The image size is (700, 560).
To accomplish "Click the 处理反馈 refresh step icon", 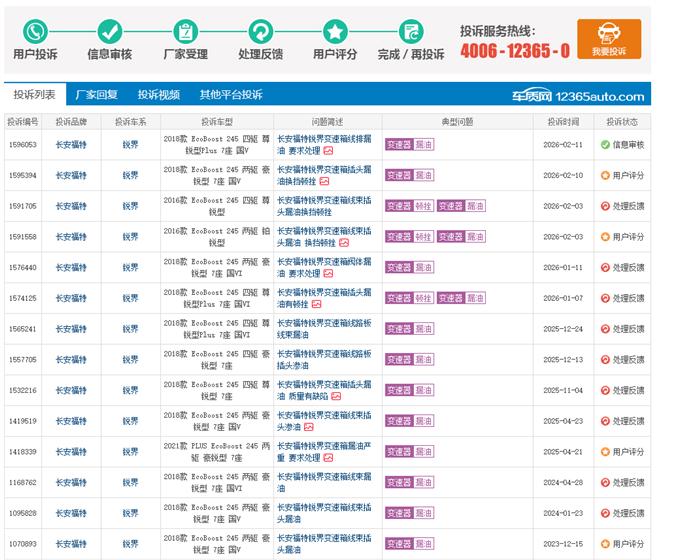I will click(x=261, y=31).
